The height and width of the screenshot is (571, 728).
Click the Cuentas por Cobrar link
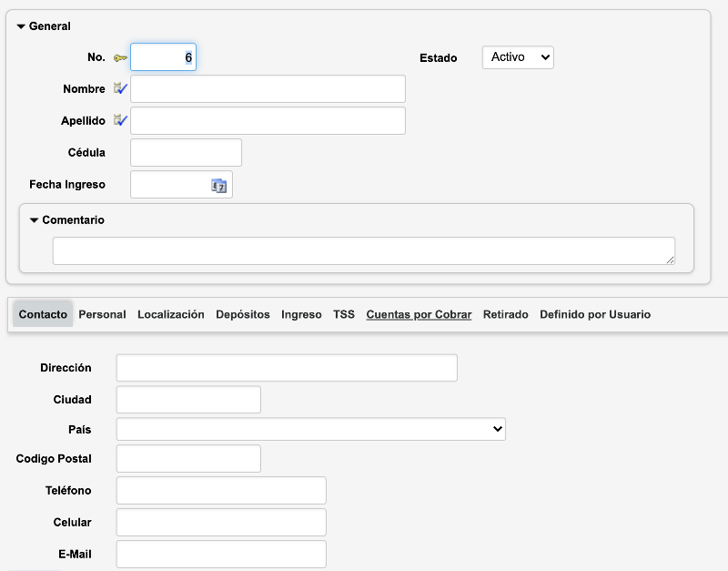click(x=419, y=314)
